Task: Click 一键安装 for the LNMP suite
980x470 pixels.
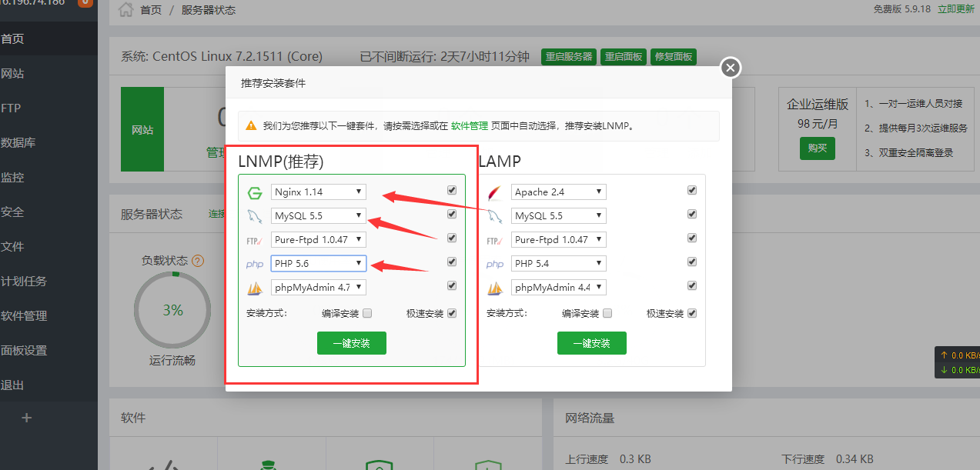Action: point(352,343)
